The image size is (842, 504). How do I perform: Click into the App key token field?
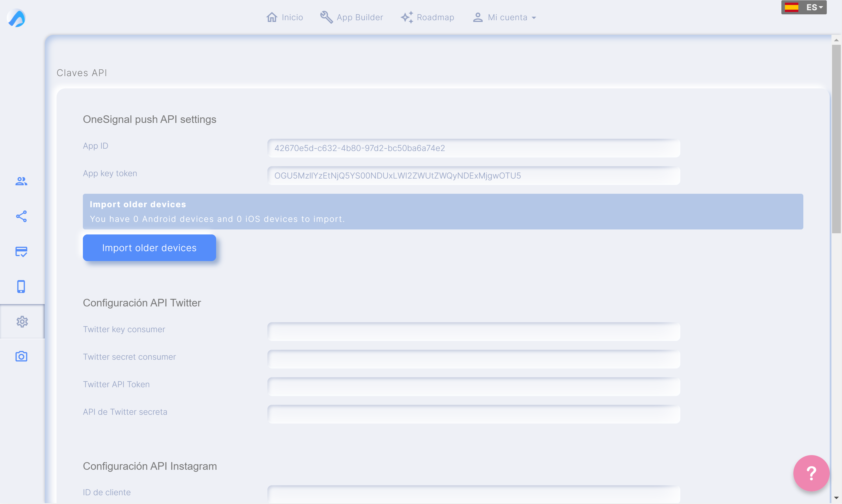[x=474, y=176]
